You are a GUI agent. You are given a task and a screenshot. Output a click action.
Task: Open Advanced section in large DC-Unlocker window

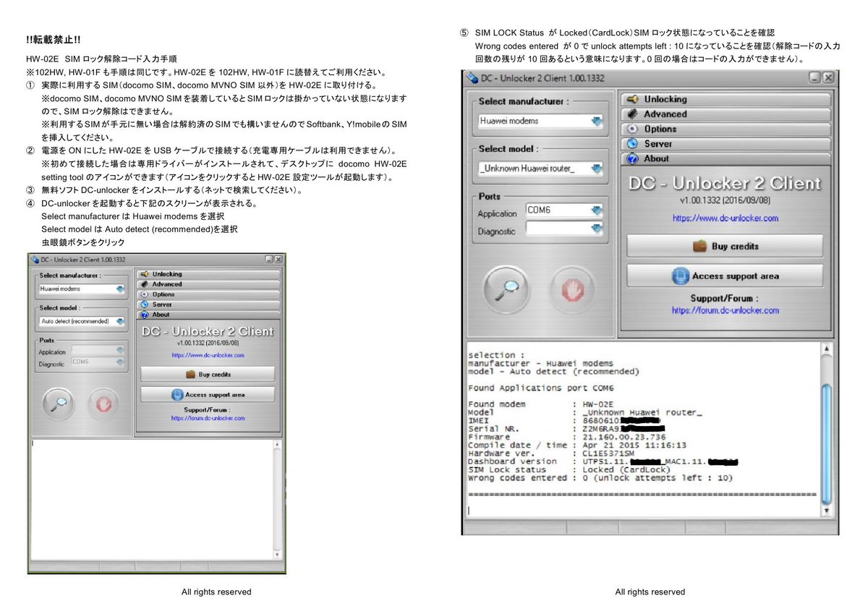click(726, 114)
